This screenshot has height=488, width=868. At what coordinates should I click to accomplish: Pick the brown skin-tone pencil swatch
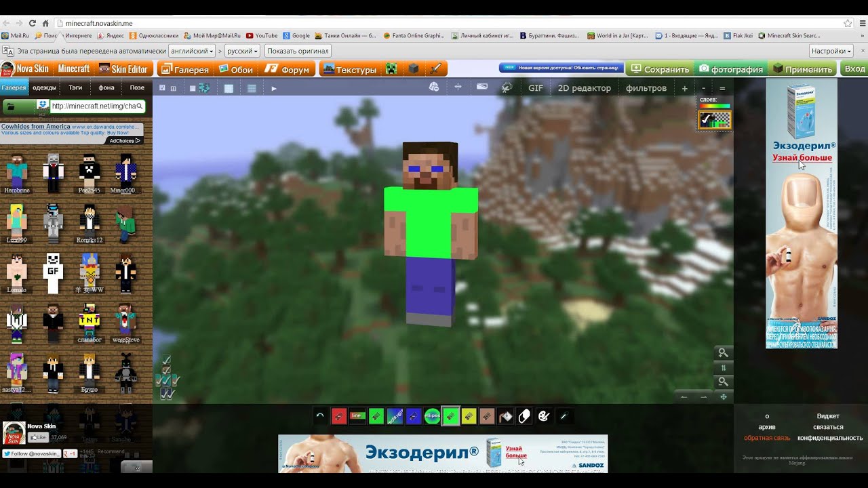click(x=487, y=417)
